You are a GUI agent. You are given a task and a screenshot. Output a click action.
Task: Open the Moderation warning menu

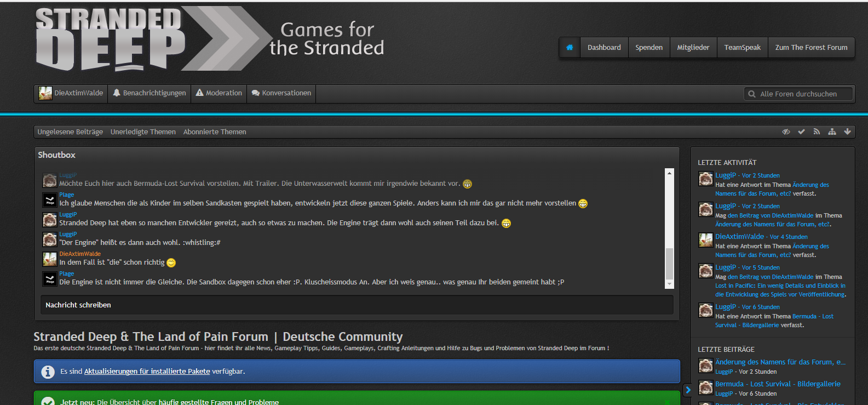(219, 93)
